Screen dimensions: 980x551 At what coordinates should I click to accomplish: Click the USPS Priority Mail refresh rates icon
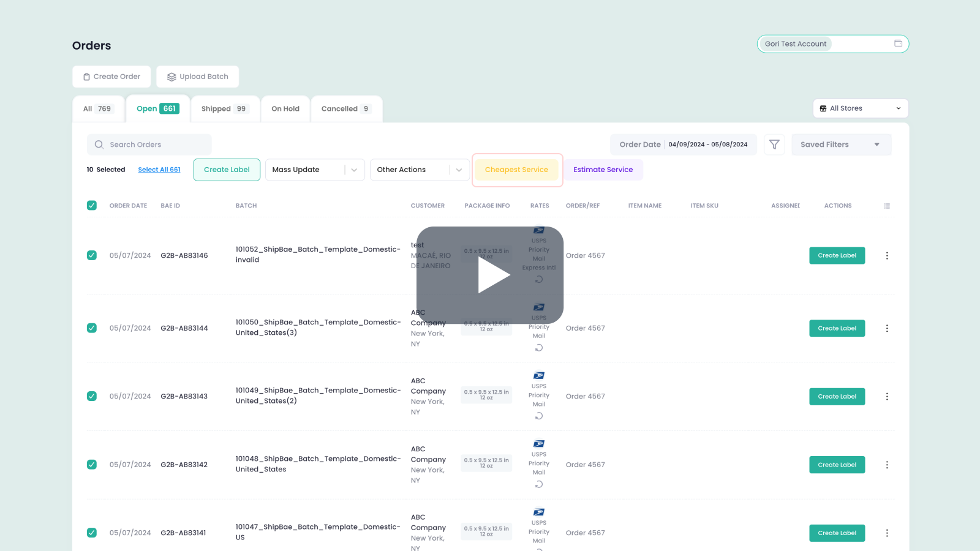[x=538, y=416]
